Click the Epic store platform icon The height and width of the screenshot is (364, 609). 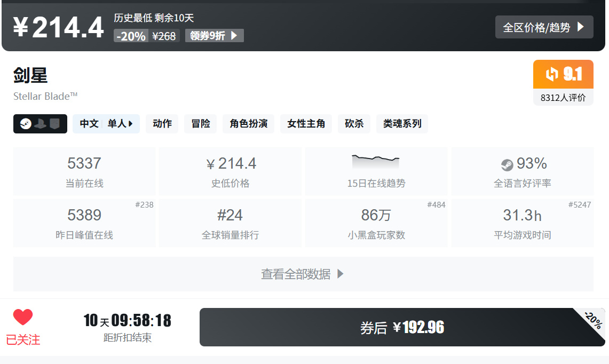pos(54,124)
